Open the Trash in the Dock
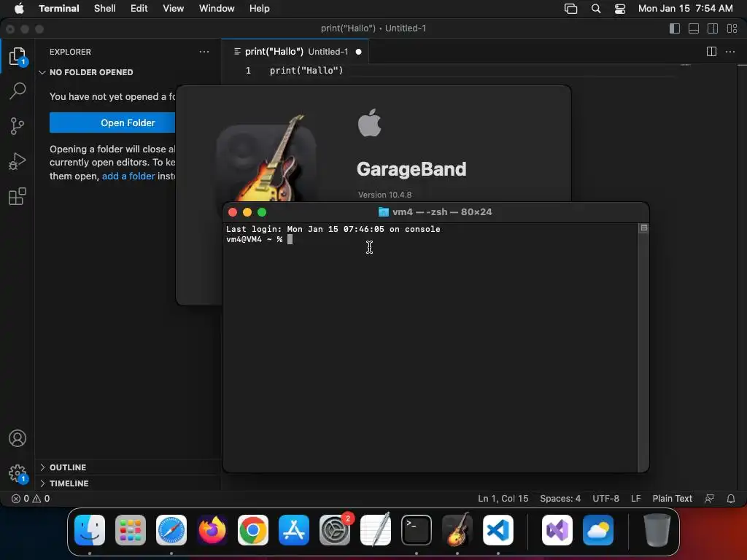This screenshot has height=560, width=747. [x=657, y=530]
